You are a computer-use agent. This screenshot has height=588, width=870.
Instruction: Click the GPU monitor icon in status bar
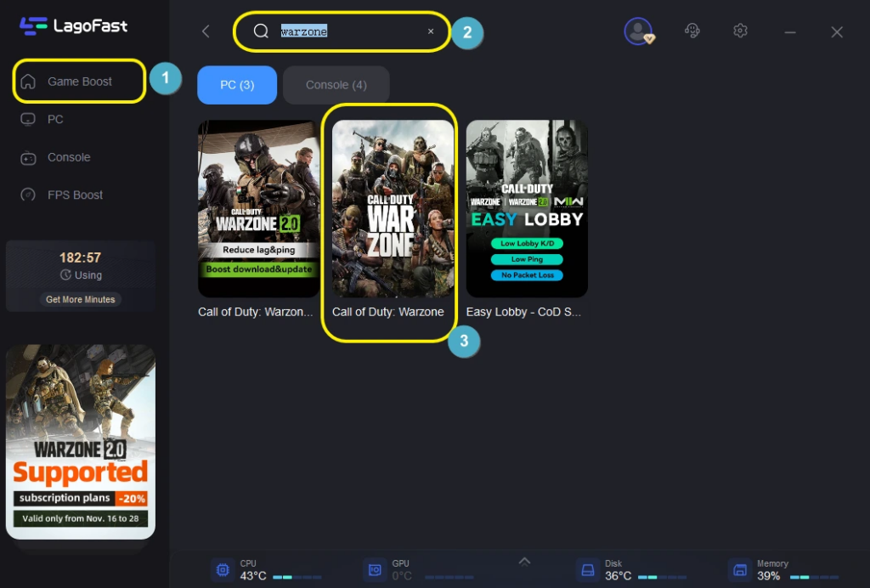pos(375,569)
